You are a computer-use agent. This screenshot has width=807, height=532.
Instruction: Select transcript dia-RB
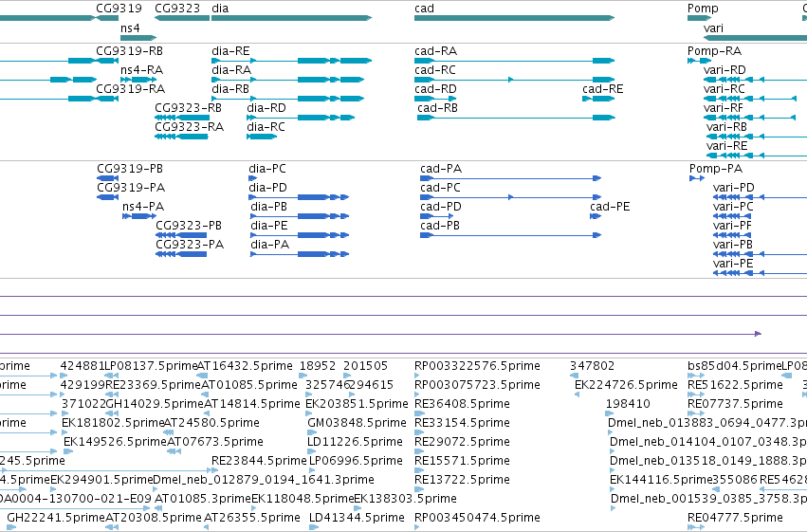pyautogui.click(x=230, y=89)
